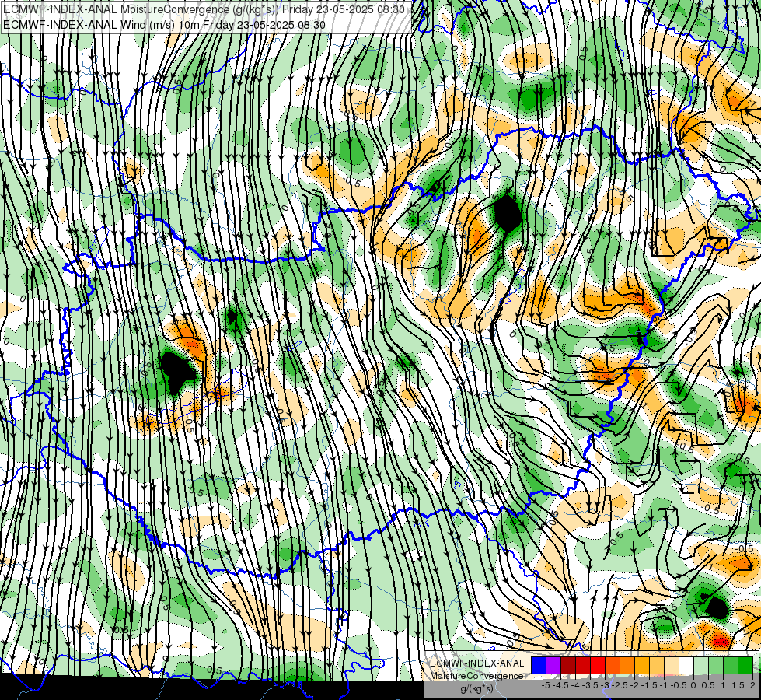Click the 0 legend scale value

pyautogui.click(x=693, y=685)
